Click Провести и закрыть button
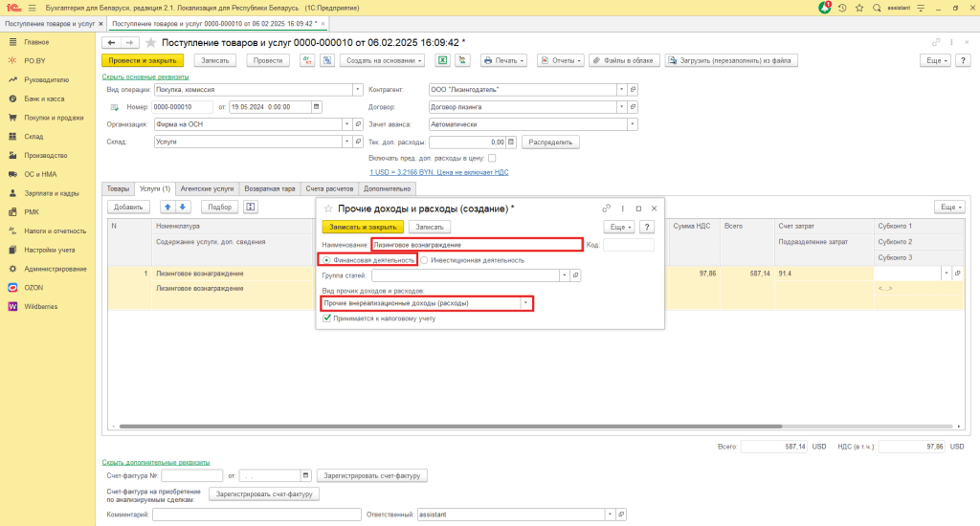The width and height of the screenshot is (980, 526). (143, 60)
